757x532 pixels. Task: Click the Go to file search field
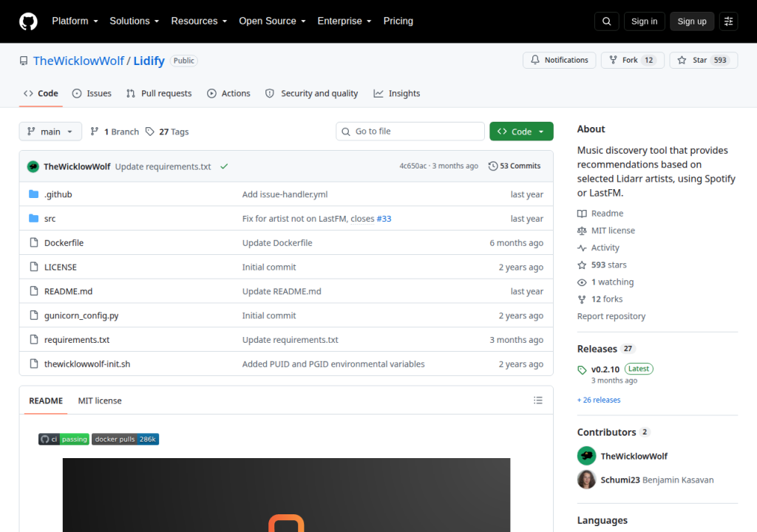click(x=410, y=132)
